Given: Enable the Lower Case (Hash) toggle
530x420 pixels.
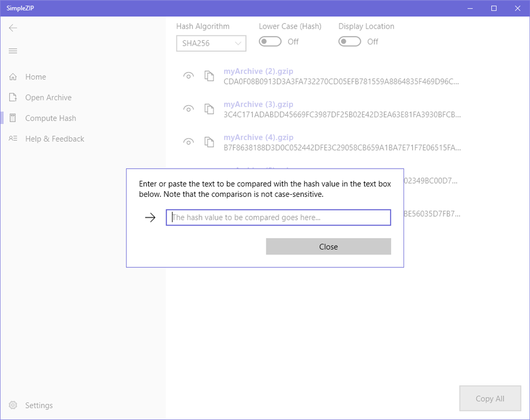Looking at the screenshot, I should (x=270, y=41).
